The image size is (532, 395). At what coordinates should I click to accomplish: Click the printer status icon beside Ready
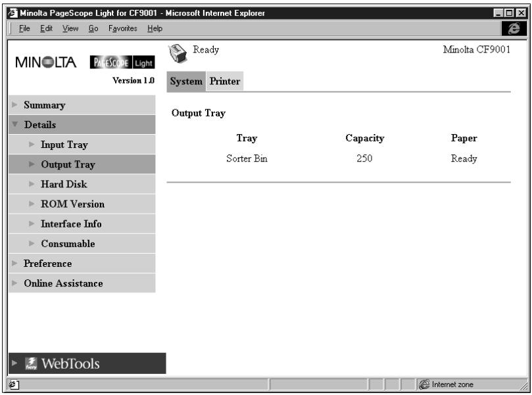(x=178, y=54)
